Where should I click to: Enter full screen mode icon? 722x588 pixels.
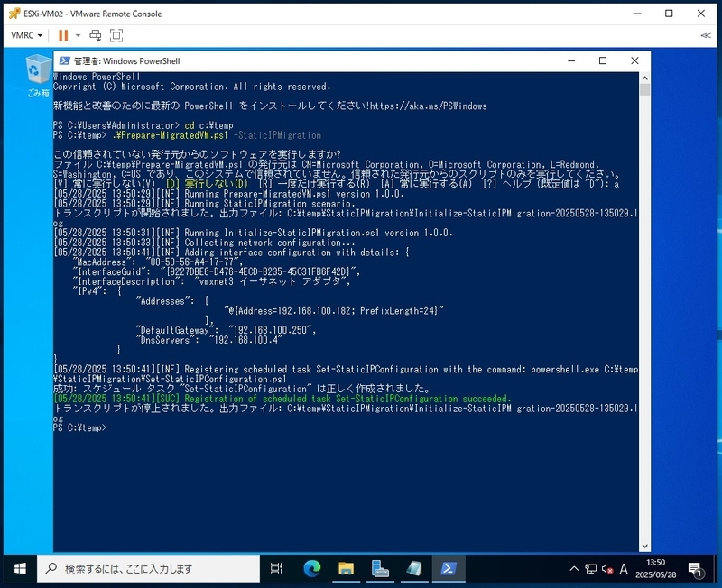click(x=116, y=35)
